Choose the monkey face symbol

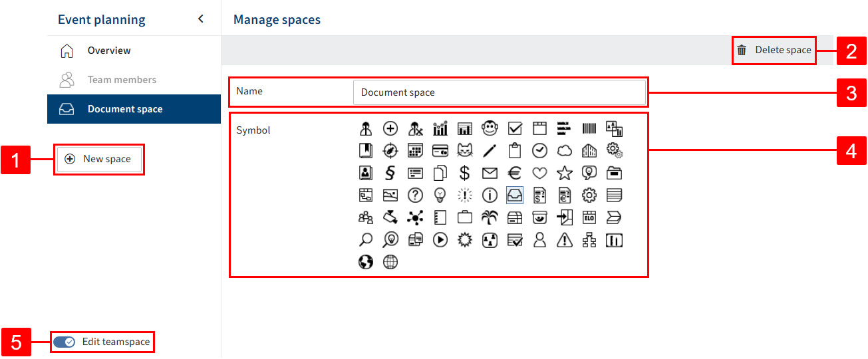coord(490,128)
